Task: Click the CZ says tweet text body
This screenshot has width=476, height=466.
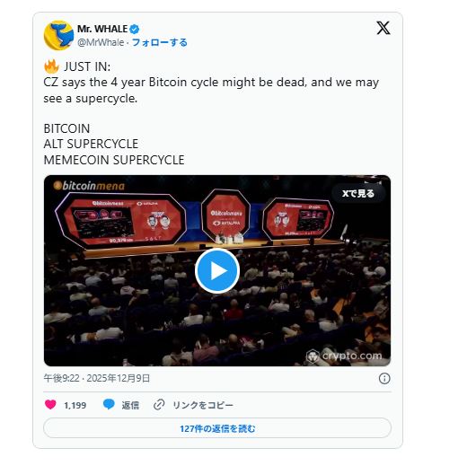Action: 211,90
